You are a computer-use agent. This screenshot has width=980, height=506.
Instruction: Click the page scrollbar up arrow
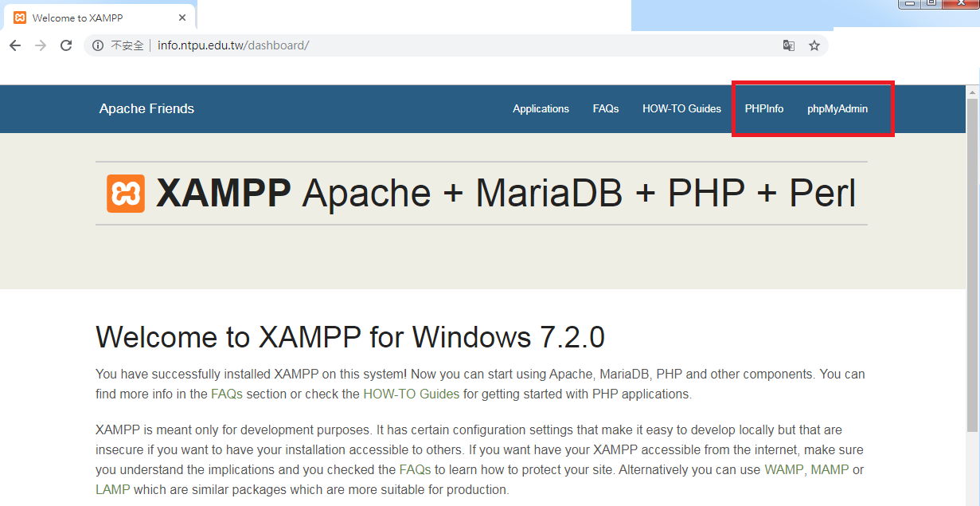click(973, 92)
